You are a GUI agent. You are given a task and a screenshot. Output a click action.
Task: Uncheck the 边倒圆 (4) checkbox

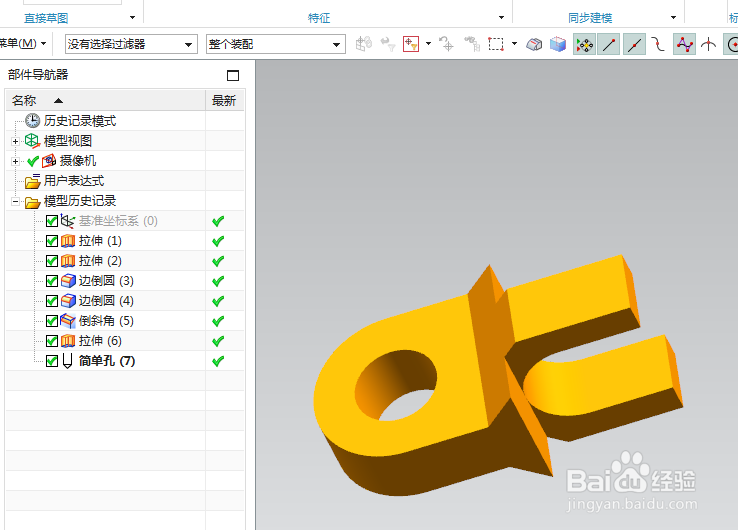click(52, 301)
